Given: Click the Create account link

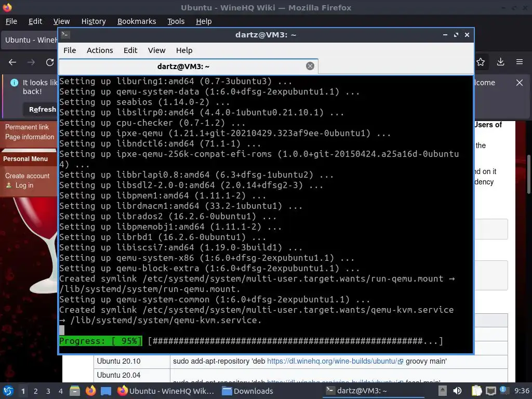Looking at the screenshot, I should 27,176.
